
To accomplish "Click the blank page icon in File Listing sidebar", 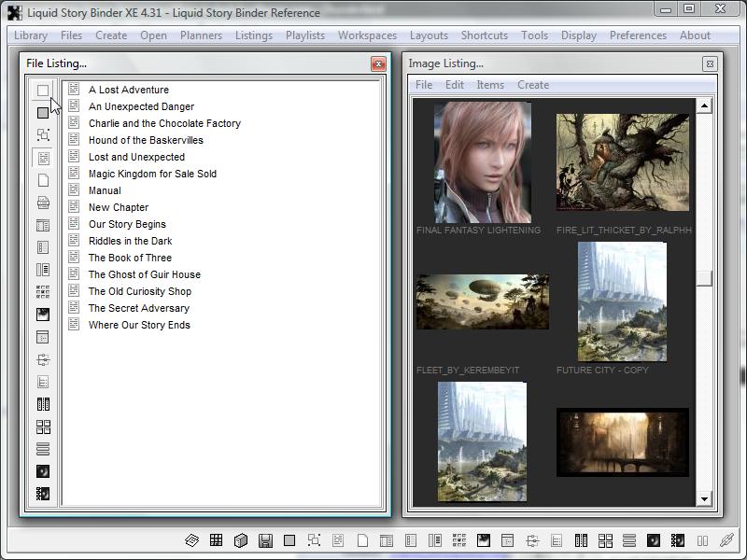I will pyautogui.click(x=43, y=180).
